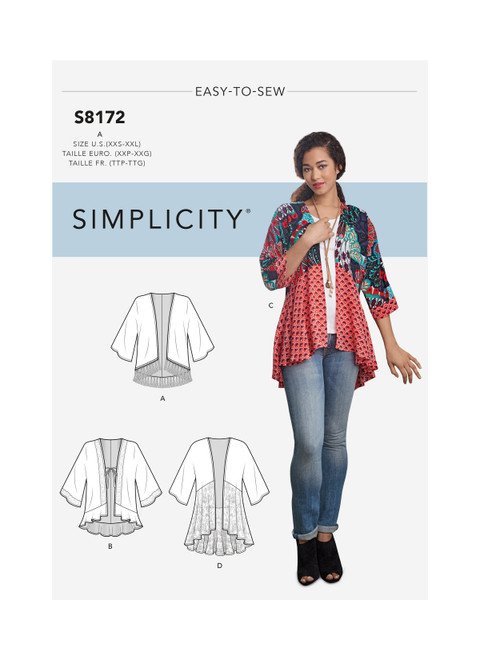
Task: Click the TAILLE EURO. (XXP-XXG) text
Action: (107, 154)
